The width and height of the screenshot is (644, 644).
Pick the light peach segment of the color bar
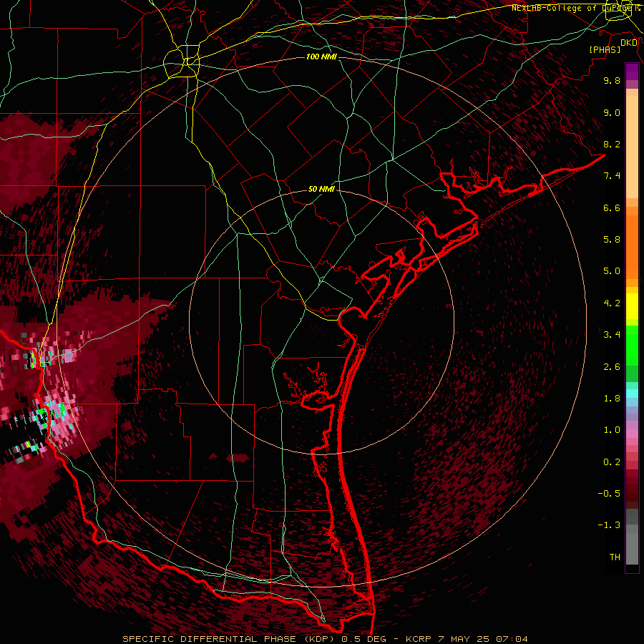[x=632, y=147]
